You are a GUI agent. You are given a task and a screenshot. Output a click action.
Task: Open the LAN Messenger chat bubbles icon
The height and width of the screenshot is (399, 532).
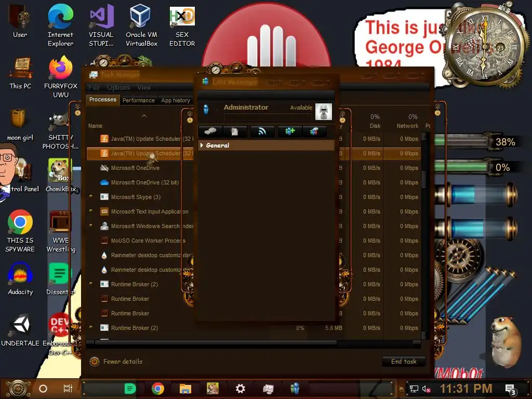point(210,131)
